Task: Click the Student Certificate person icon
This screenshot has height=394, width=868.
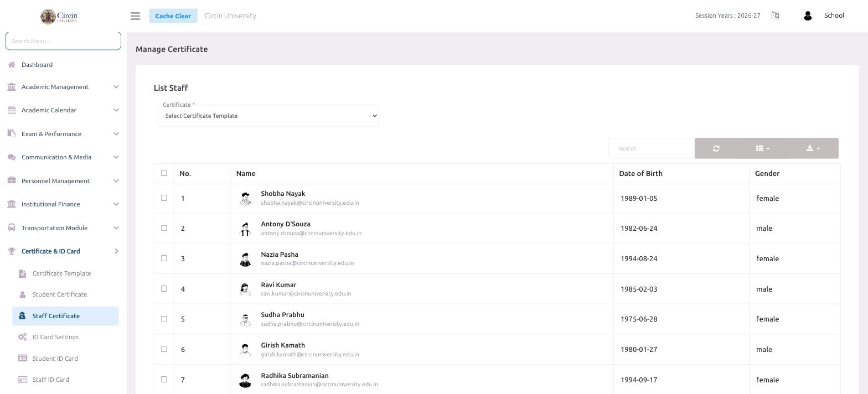Action: 22,294
